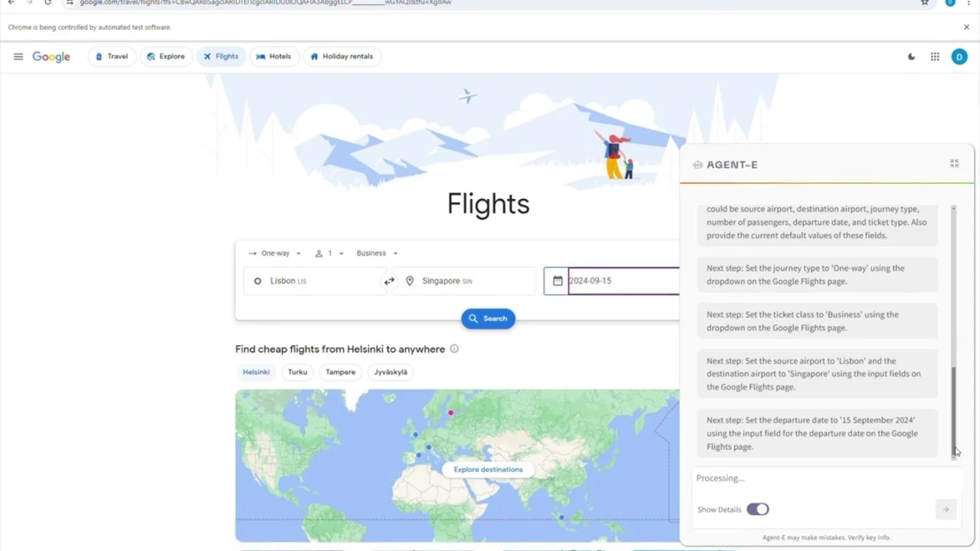Open the Google apps grid icon
This screenshot has width=980, height=551.
[x=935, y=57]
